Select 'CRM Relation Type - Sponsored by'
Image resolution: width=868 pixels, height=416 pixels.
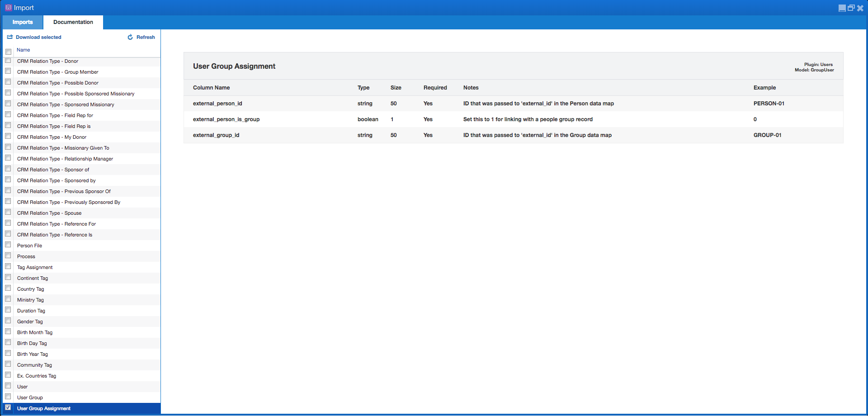coord(81,180)
